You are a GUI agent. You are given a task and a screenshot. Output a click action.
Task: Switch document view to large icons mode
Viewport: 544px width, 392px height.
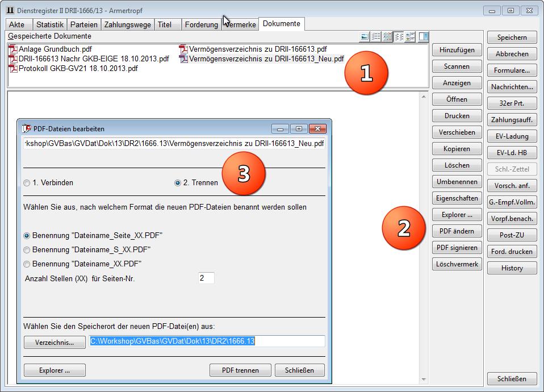[363, 36]
